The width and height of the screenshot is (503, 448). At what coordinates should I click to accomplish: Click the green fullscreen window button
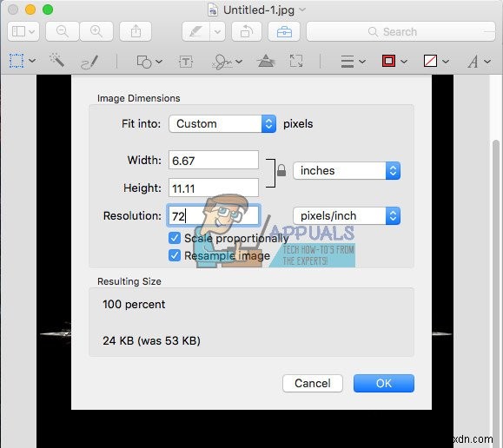pyautogui.click(x=48, y=10)
